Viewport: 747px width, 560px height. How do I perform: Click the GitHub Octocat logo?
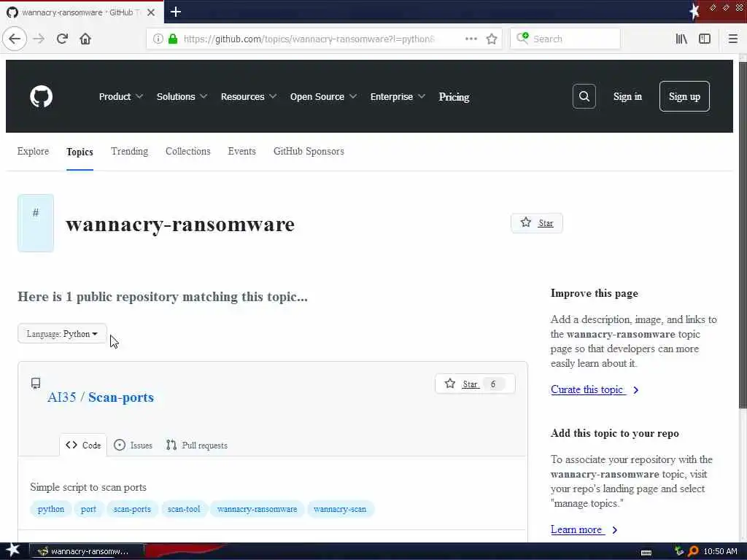[42, 97]
